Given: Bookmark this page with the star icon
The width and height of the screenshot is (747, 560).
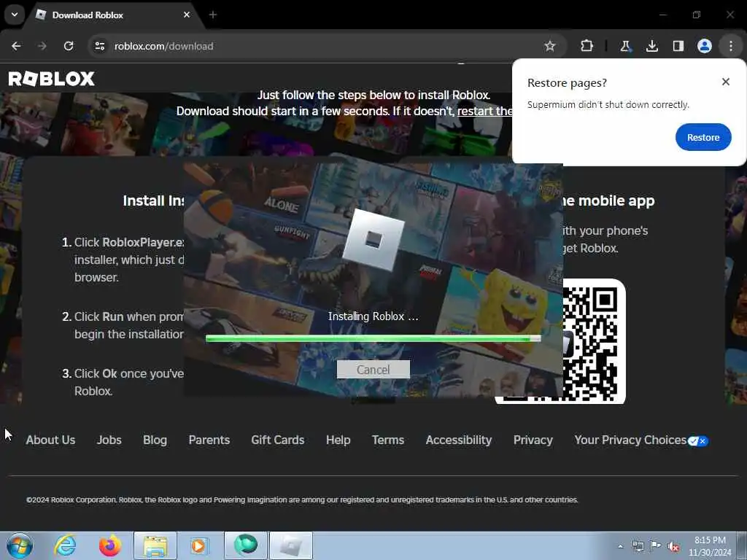Looking at the screenshot, I should pyautogui.click(x=550, y=46).
